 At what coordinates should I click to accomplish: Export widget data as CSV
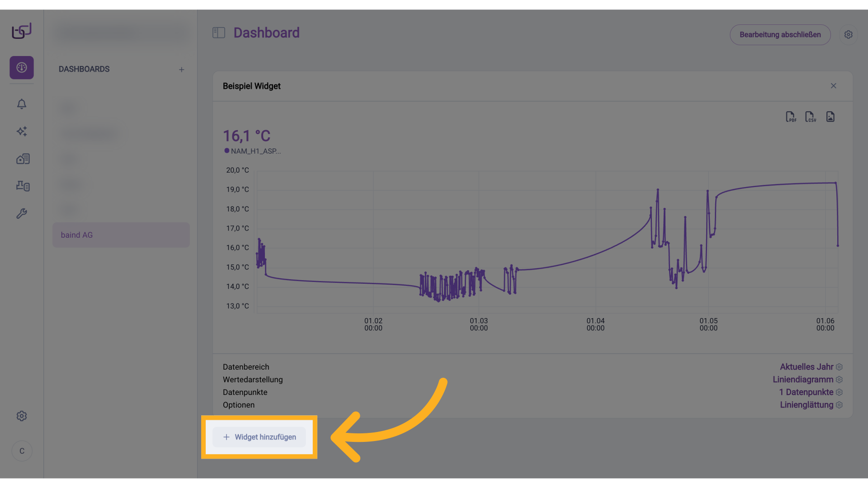[810, 117]
